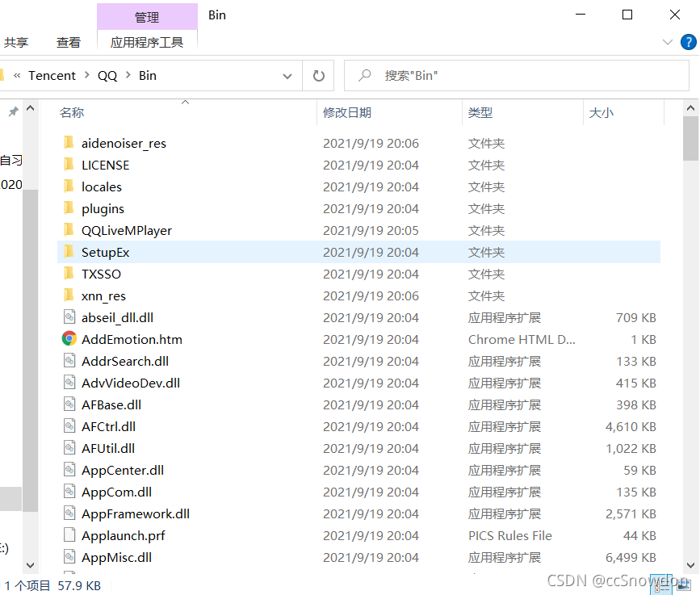Click the aidenoiser_res folder icon
The image size is (700, 595).
point(69,143)
